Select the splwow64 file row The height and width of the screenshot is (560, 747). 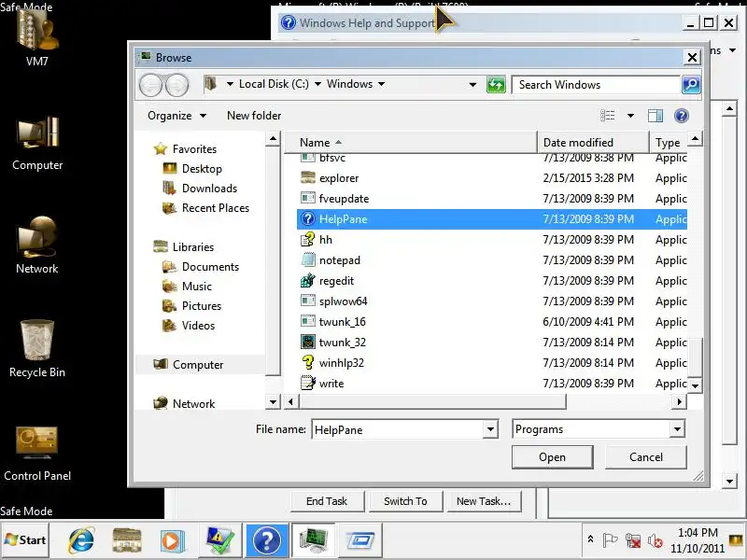tap(492, 301)
